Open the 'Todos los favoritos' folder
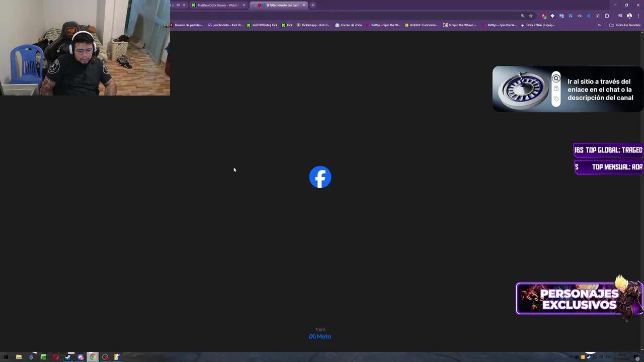The height and width of the screenshot is (362, 644). click(625, 25)
